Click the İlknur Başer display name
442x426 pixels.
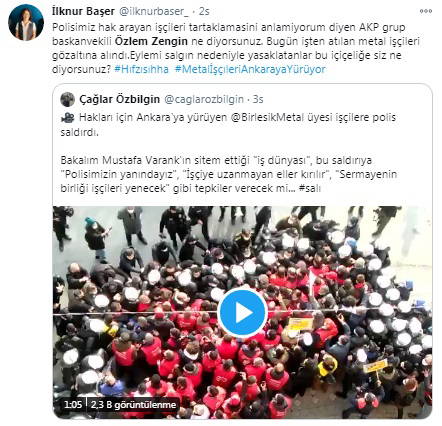pyautogui.click(x=83, y=11)
